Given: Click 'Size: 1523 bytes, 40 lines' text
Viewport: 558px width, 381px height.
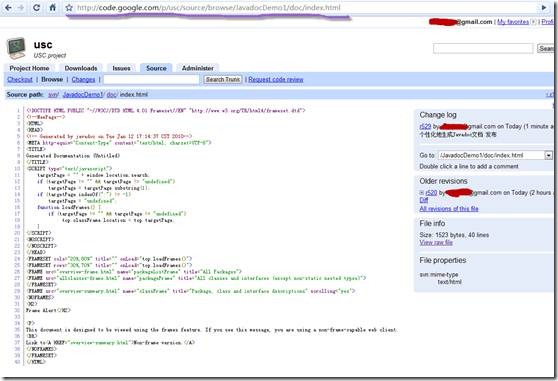Looking at the screenshot, I should click(454, 235).
